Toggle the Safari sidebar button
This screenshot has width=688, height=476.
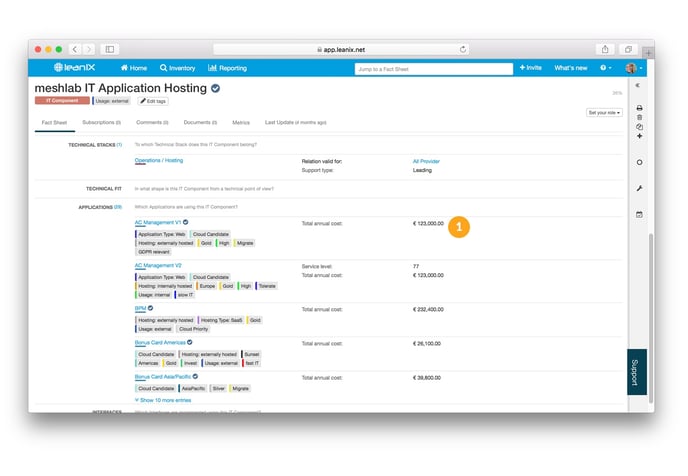click(x=110, y=49)
